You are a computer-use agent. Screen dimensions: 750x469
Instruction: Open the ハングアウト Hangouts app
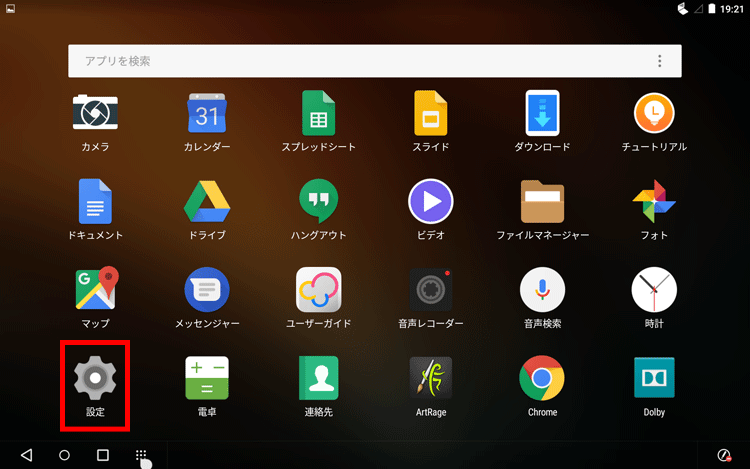click(x=318, y=201)
